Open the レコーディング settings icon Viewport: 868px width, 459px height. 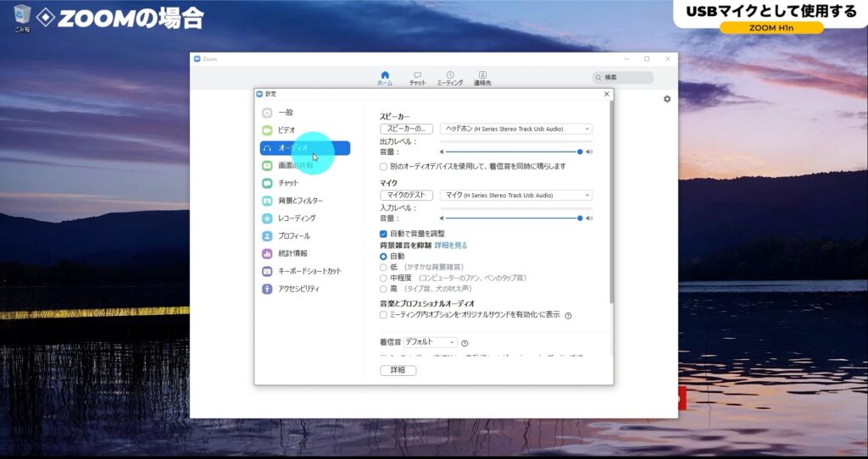tap(267, 218)
